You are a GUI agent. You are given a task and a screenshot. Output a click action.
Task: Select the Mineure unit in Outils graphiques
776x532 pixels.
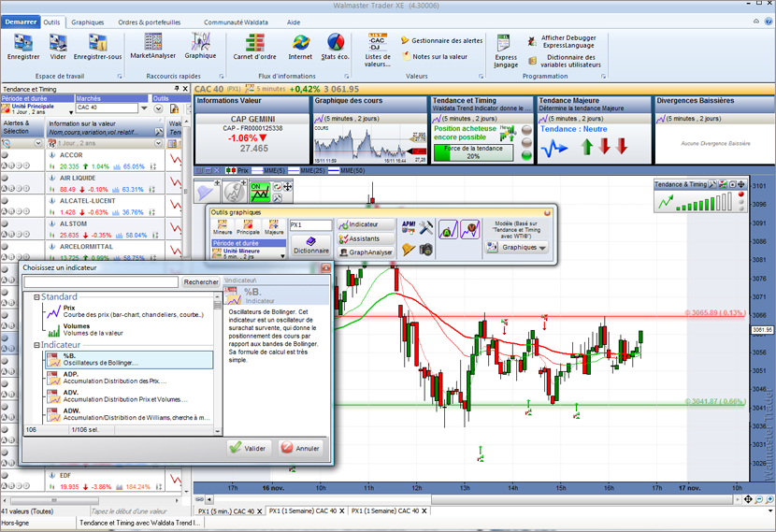pyautogui.click(x=223, y=227)
